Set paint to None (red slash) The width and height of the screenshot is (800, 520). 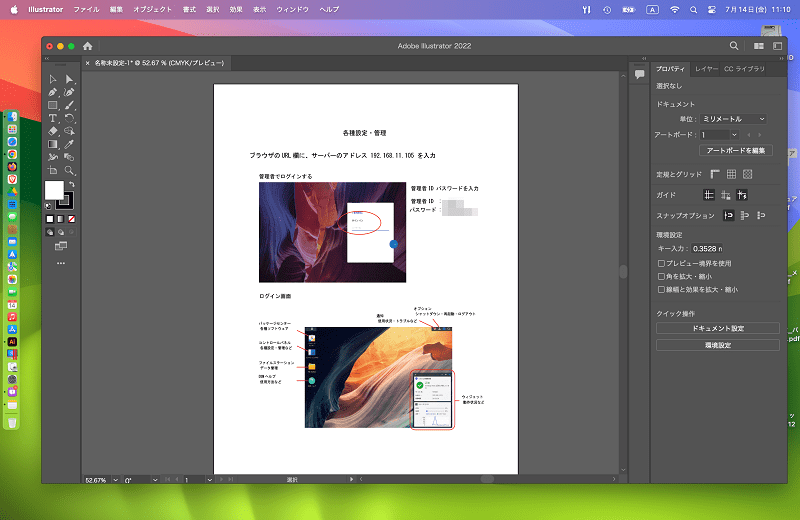(x=71, y=219)
